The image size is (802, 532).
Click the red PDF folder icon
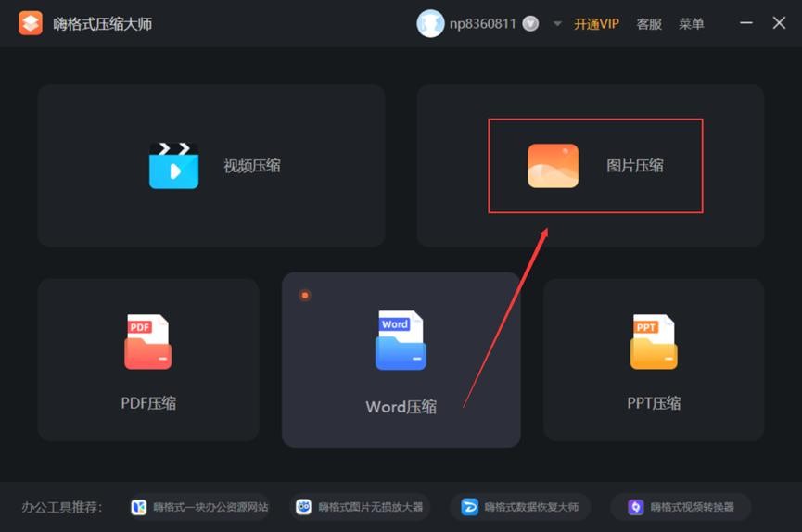[x=147, y=342]
